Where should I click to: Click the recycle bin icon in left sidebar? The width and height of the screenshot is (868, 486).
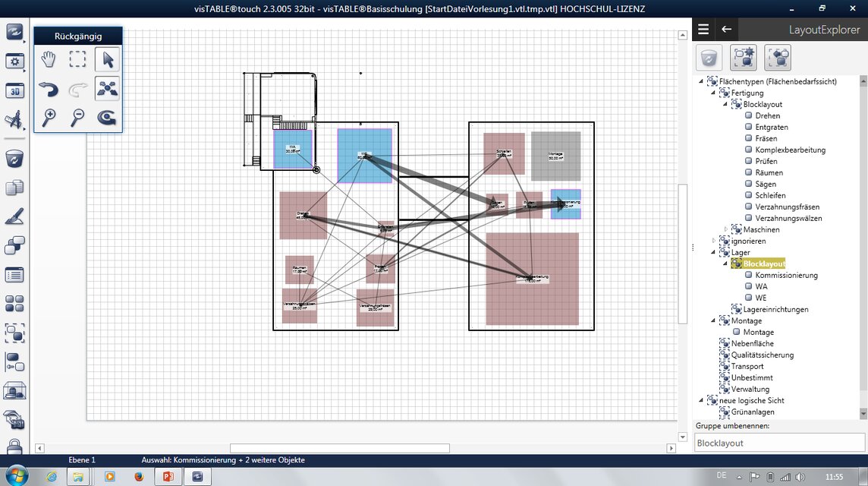tap(14, 159)
